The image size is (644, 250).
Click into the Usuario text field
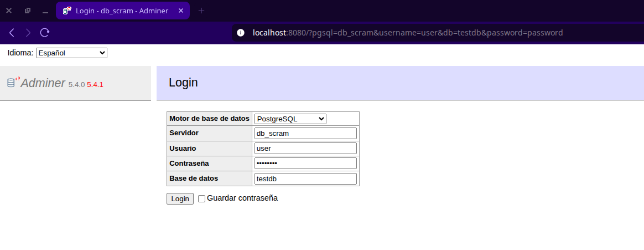[x=305, y=149]
